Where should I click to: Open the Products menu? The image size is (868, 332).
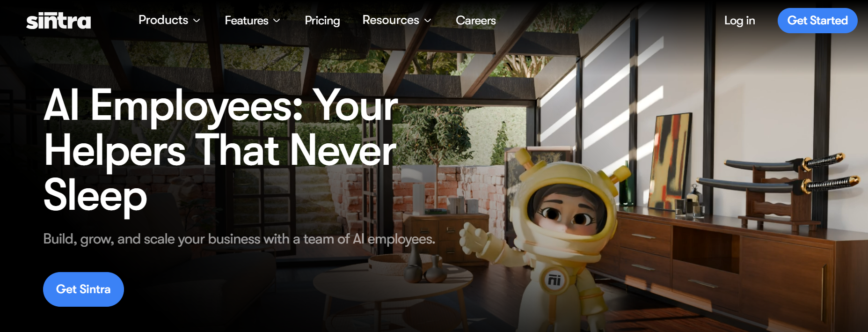[x=169, y=20]
